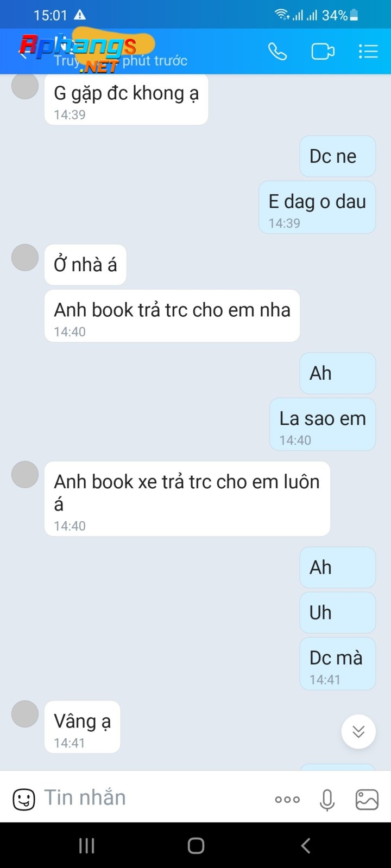Open the image gallery picker icon

[367, 799]
